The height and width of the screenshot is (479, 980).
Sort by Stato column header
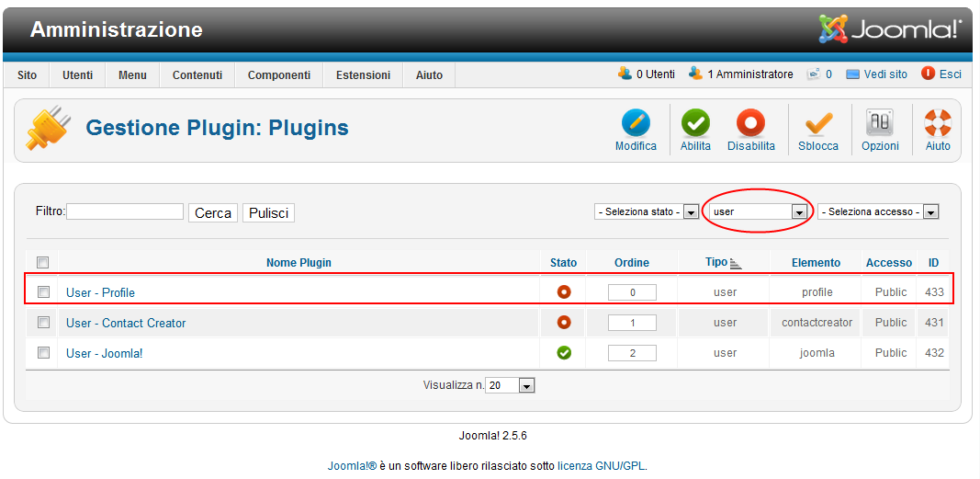coord(564,263)
